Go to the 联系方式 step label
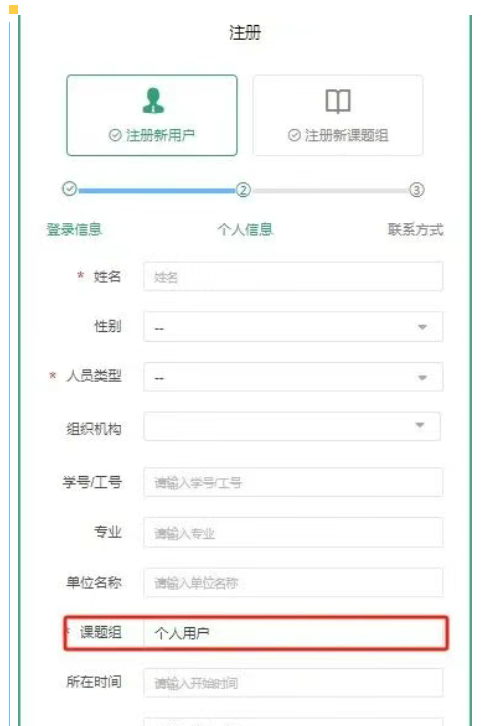This screenshot has width=486, height=726. (415, 229)
